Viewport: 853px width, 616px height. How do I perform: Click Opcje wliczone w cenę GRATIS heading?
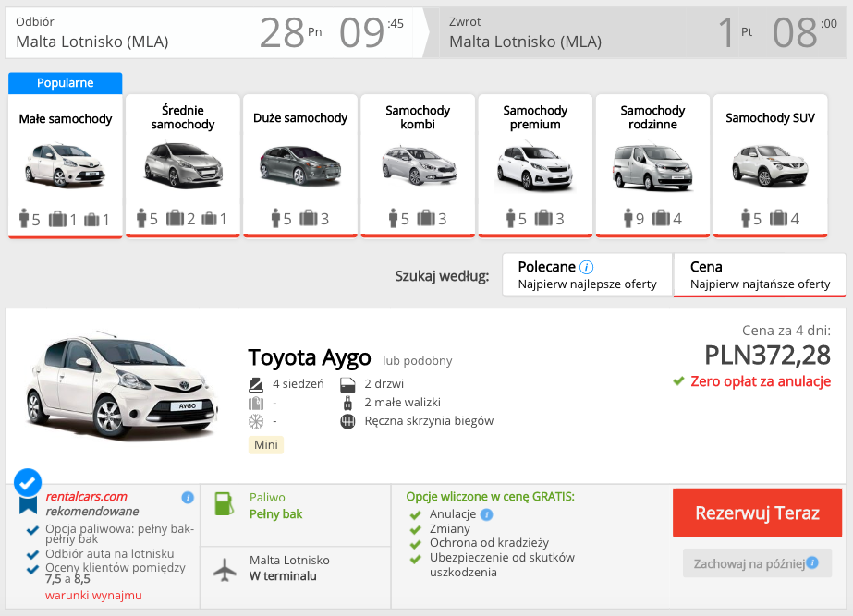(490, 497)
